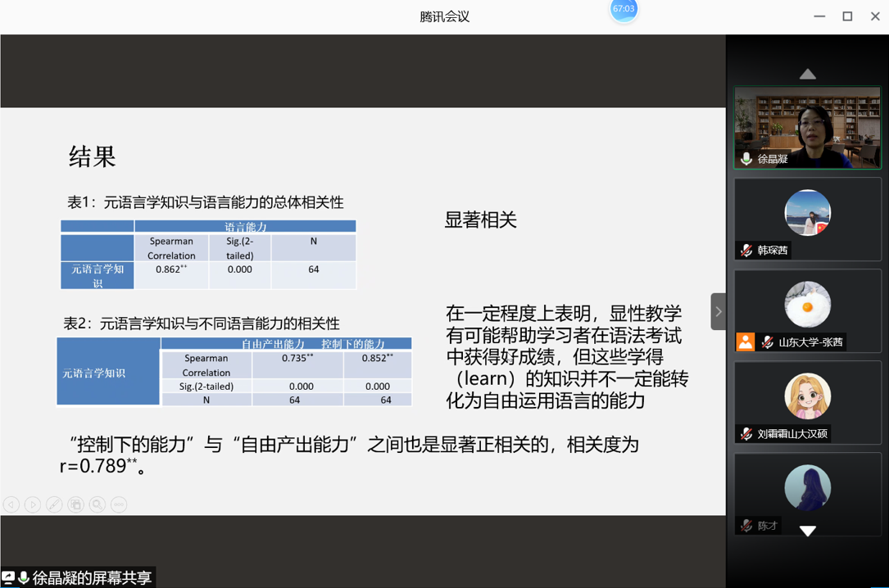The height and width of the screenshot is (588, 889).
Task: Click the 67:03 meeting timer badge
Action: pos(624,10)
